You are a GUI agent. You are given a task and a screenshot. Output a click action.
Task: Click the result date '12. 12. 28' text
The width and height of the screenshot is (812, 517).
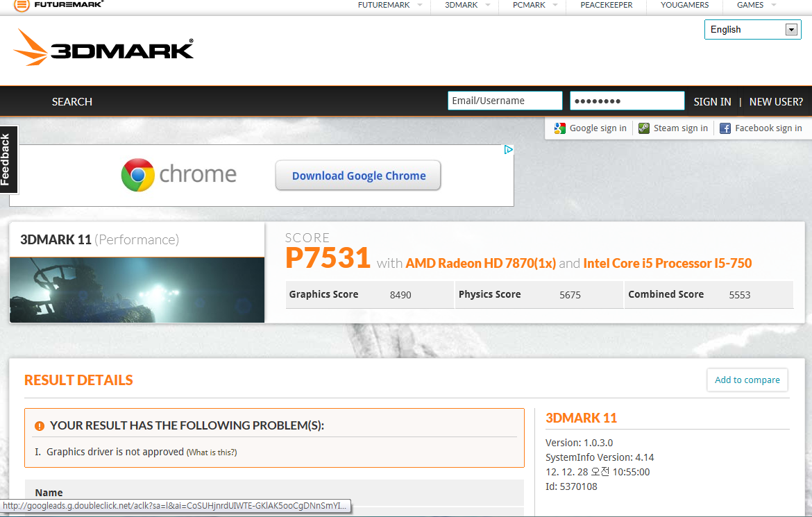click(x=566, y=472)
